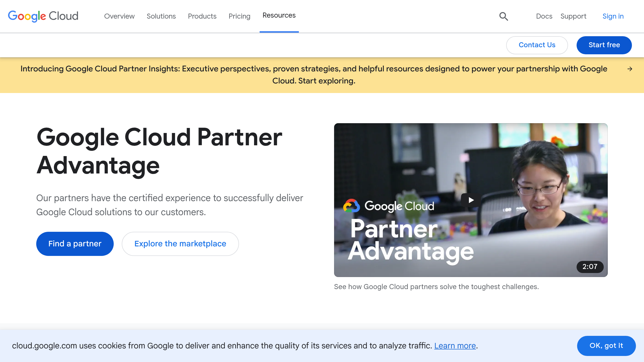The height and width of the screenshot is (362, 644).
Task: Click Explore the marketplace button
Action: 180,244
